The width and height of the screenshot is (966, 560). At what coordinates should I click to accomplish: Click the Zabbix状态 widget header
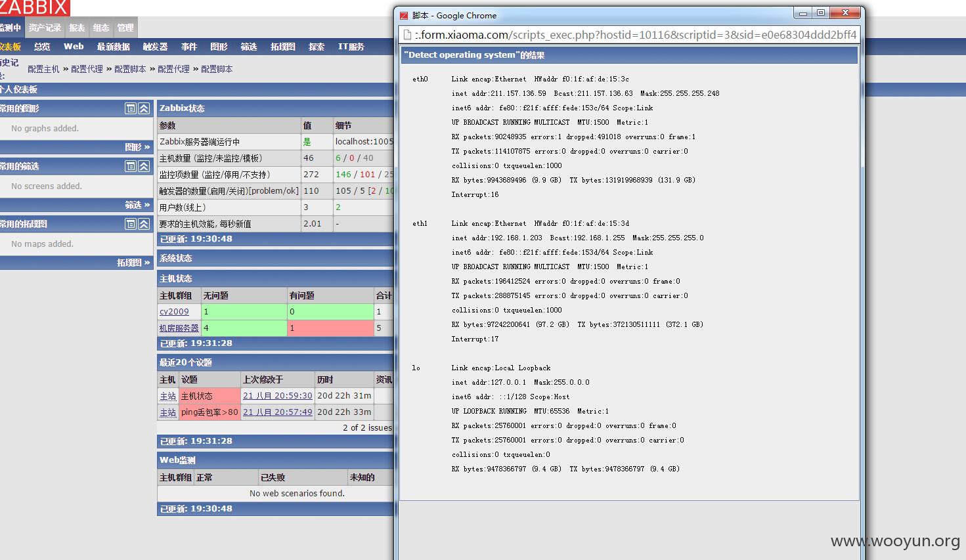276,108
